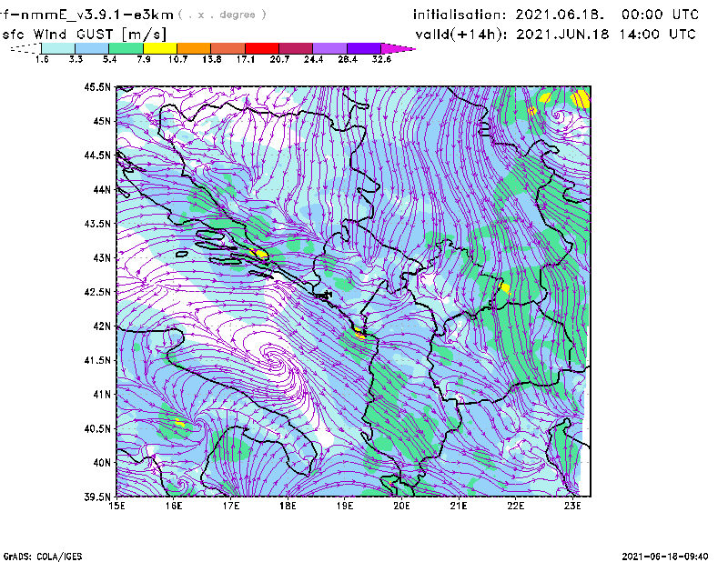728x562 pixels.
Task: Click the 'initialisation: 2021.06.18. 00:00 UTC' text
Action: (556, 15)
